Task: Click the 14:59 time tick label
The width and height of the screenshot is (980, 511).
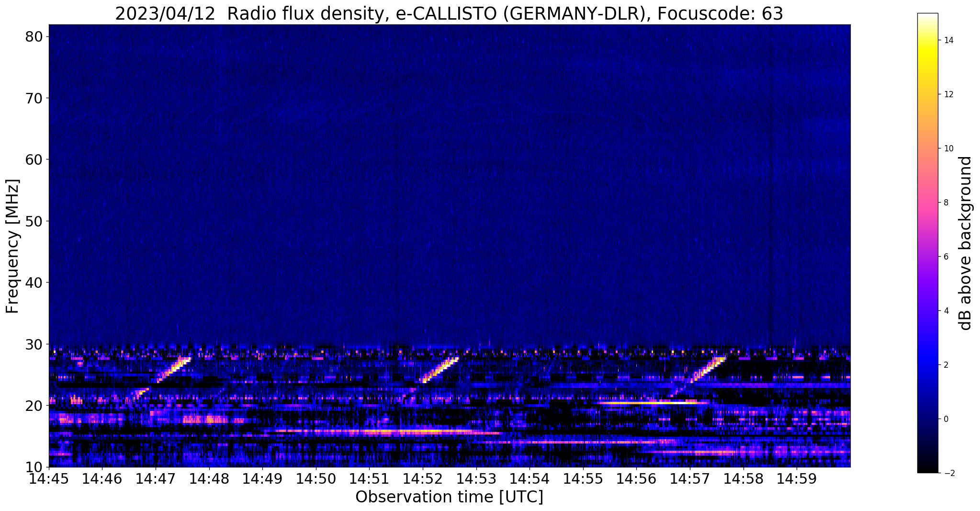Action: pyautogui.click(x=797, y=479)
